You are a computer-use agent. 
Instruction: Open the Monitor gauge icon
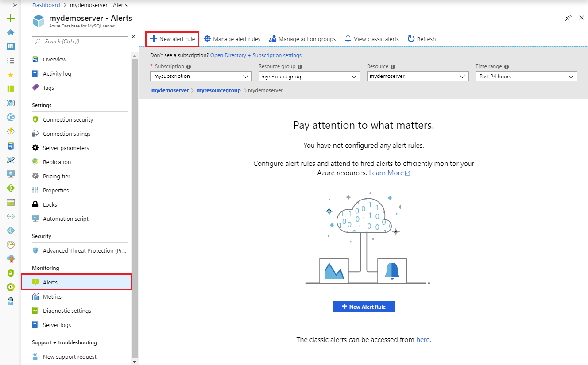11,245
